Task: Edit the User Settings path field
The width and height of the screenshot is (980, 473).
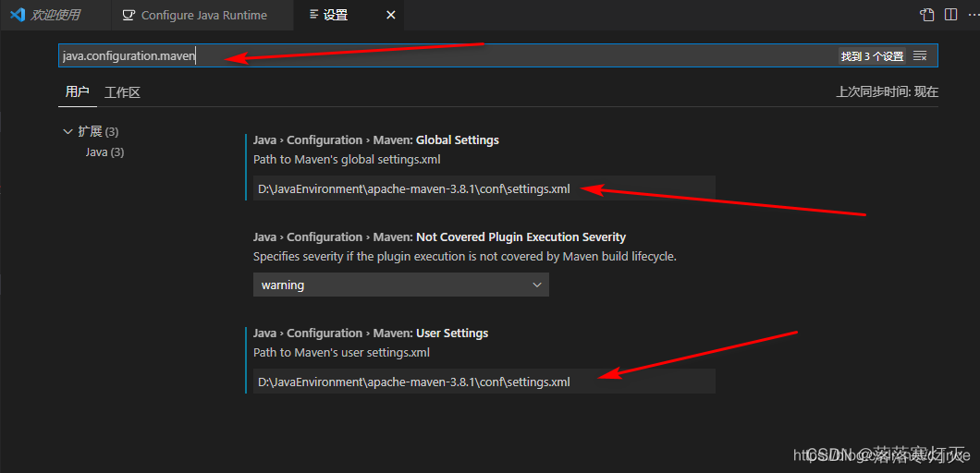Action: click(484, 382)
